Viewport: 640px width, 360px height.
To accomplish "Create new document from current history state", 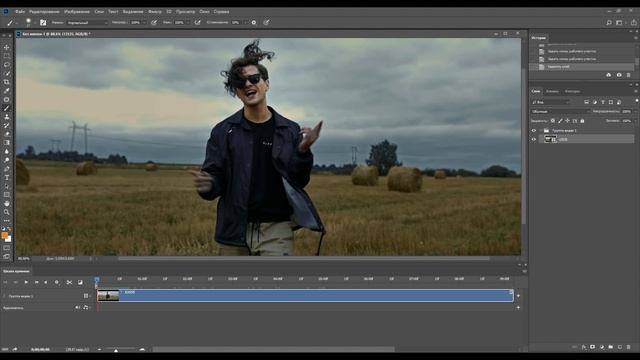I will pyautogui.click(x=609, y=75).
